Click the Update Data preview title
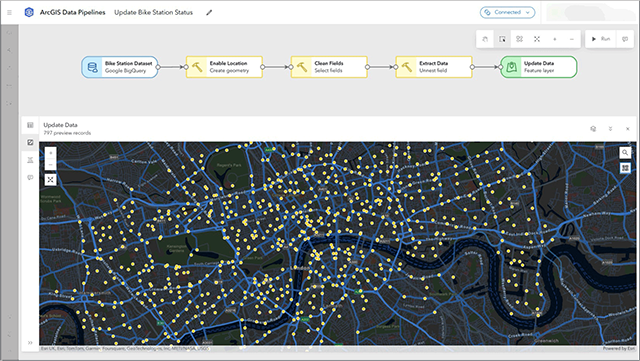The width and height of the screenshot is (640, 361). click(60, 125)
